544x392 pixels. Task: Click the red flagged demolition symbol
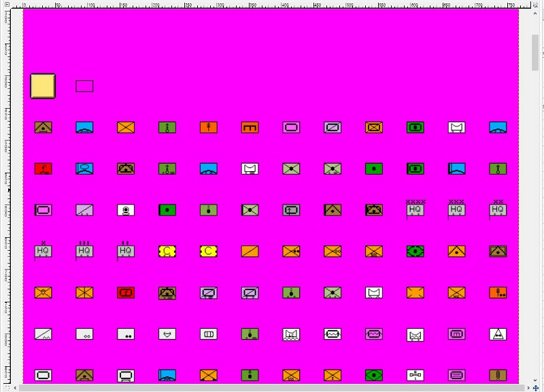(43, 168)
